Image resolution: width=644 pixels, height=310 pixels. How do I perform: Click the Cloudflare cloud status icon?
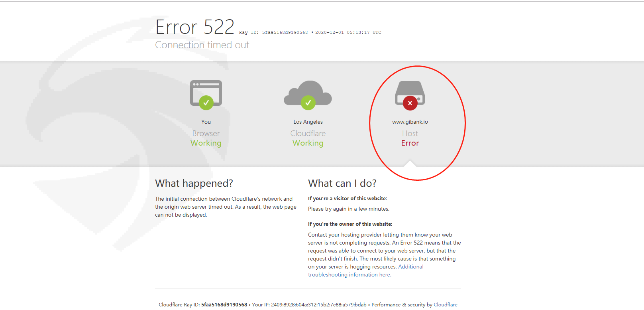[x=308, y=95]
